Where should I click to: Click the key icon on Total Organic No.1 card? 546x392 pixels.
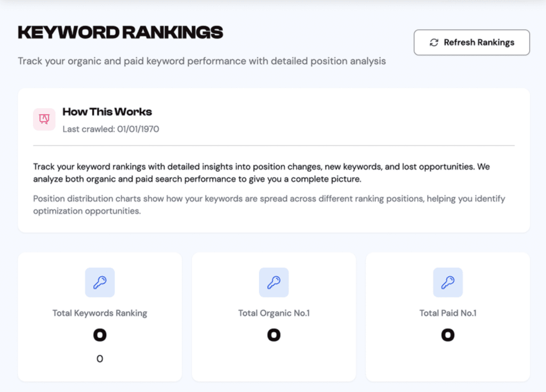click(x=274, y=283)
